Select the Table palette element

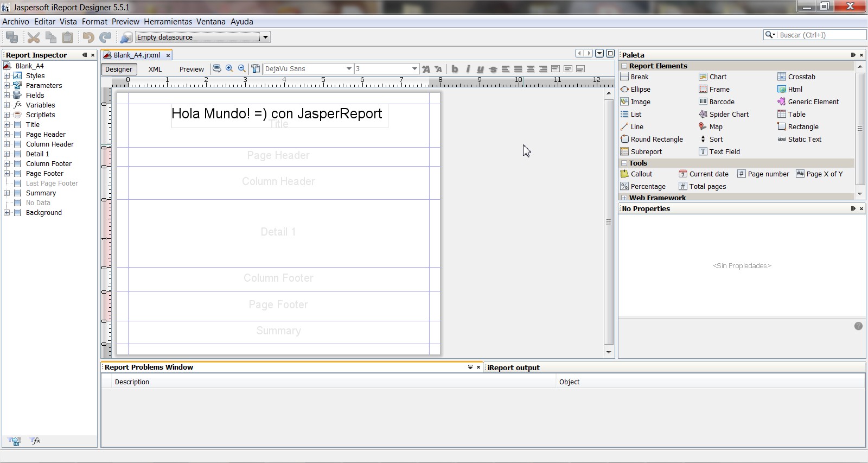pos(791,115)
